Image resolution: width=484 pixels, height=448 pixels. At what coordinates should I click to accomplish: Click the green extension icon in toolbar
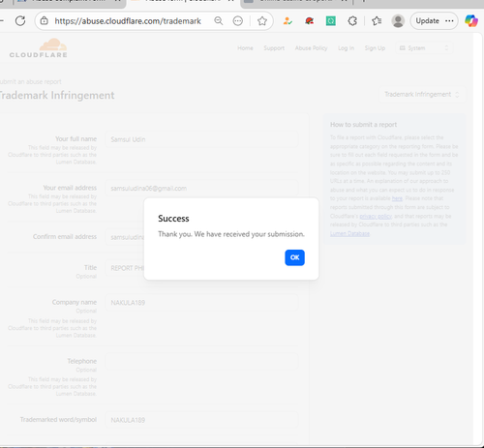pos(331,21)
